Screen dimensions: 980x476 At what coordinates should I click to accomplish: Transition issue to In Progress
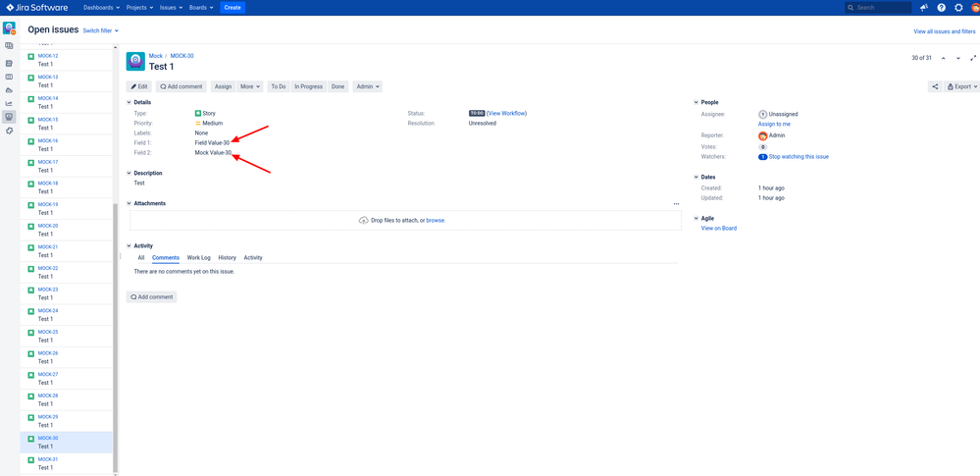[308, 87]
